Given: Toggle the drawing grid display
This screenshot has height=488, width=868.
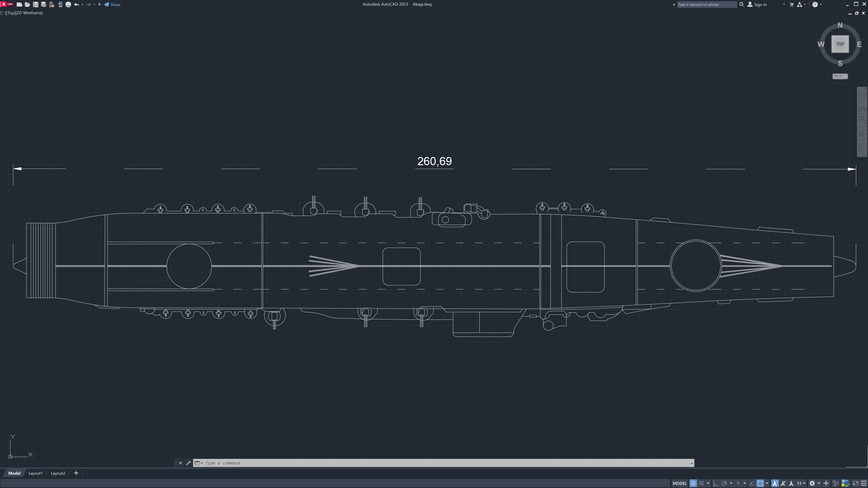Looking at the screenshot, I should coord(693,483).
